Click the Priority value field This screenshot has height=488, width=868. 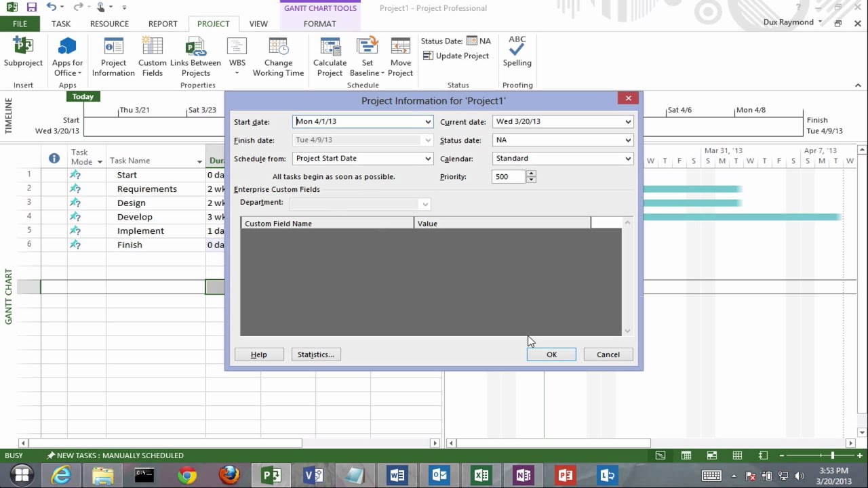click(x=509, y=177)
